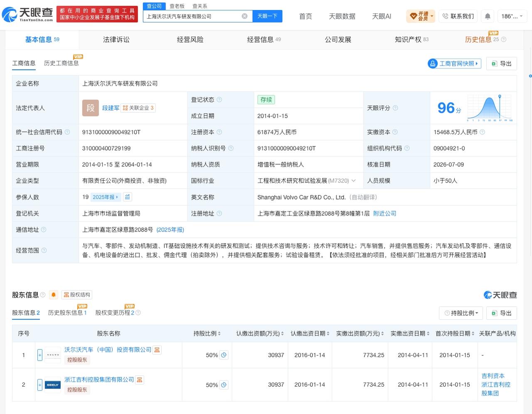Open the 股权结构 button
This screenshot has height=414, width=532.
click(76, 295)
